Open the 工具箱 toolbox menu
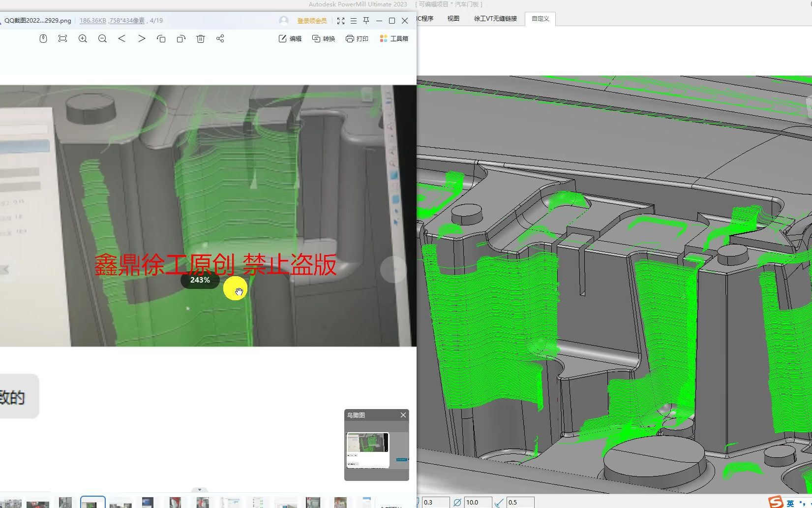Viewport: 812px width, 508px height. pyautogui.click(x=394, y=38)
